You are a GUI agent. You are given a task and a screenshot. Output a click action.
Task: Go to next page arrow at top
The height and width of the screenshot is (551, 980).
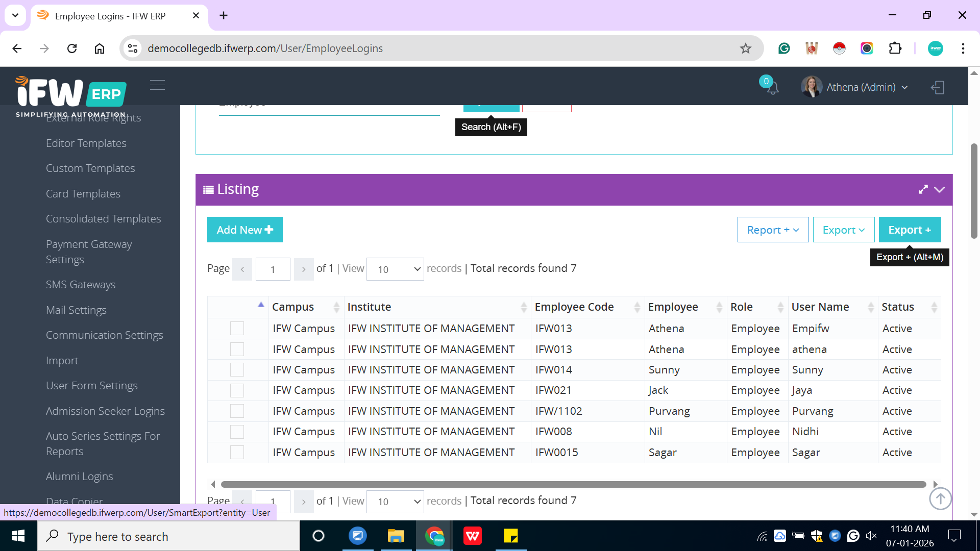coord(304,269)
